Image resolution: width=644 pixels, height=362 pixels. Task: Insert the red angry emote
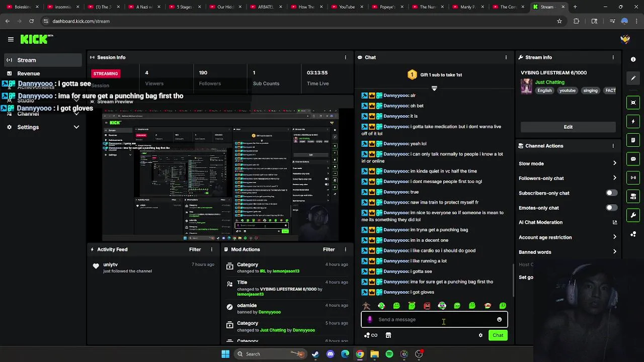(427, 306)
